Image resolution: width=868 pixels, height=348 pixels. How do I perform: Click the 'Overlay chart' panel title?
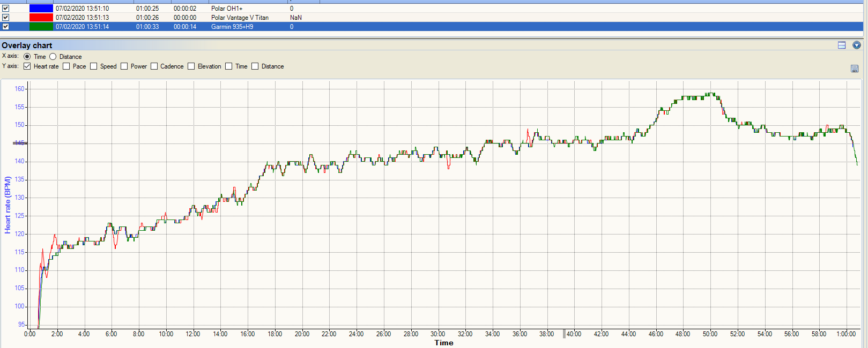pyautogui.click(x=27, y=46)
